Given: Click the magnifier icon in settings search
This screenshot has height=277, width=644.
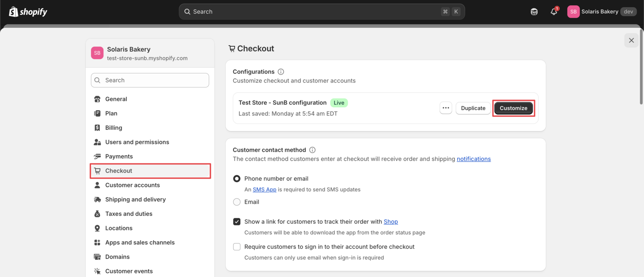Looking at the screenshot, I should point(97,80).
